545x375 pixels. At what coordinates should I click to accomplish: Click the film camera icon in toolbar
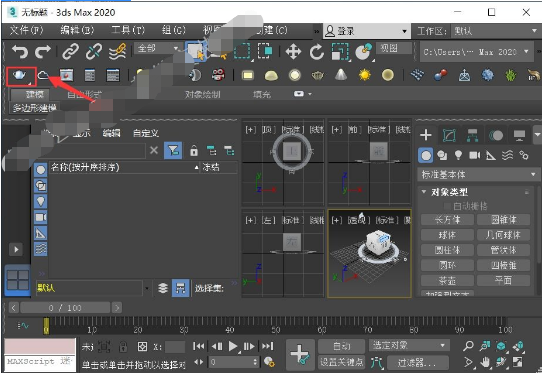coord(218,75)
